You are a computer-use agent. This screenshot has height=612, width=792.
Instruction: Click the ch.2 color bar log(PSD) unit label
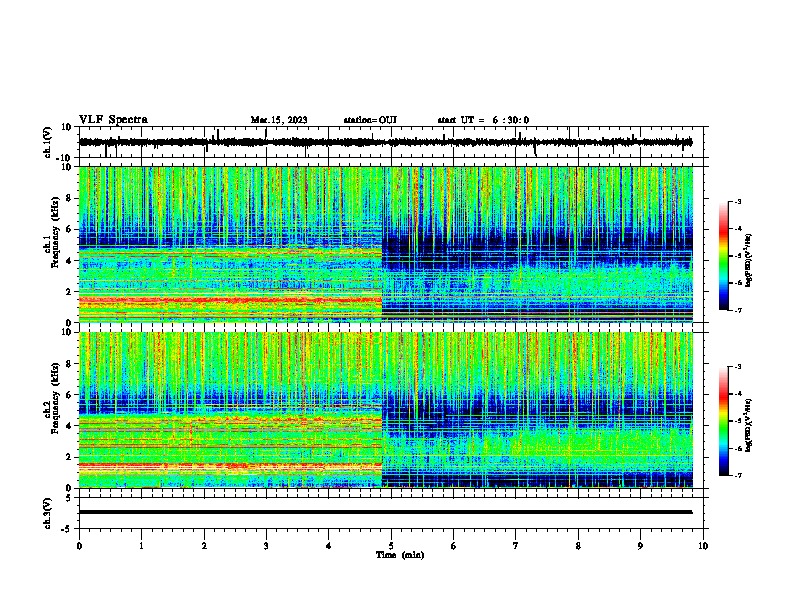749,425
